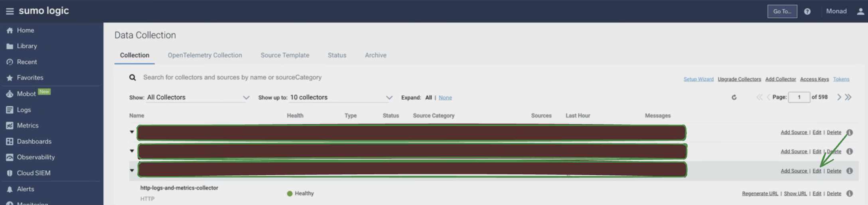
Task: Click the Page number input box
Action: point(799,97)
